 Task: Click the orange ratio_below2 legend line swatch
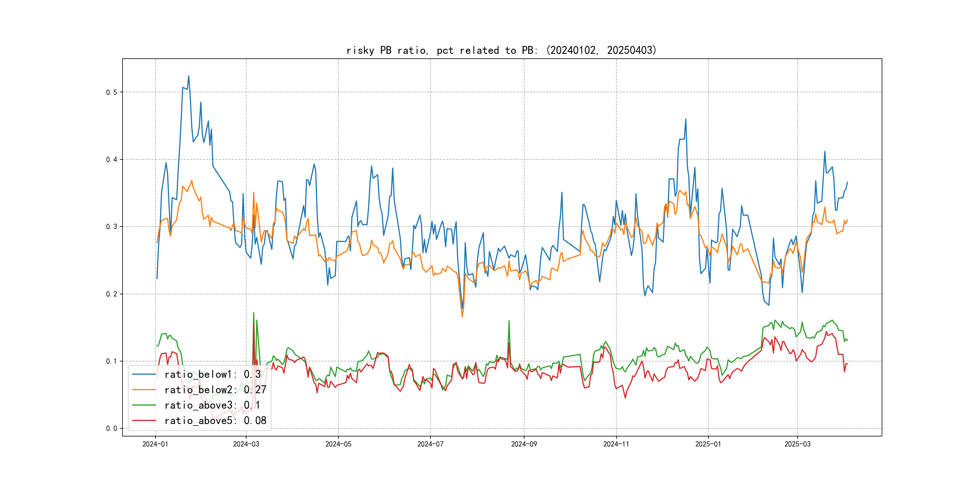[144, 390]
